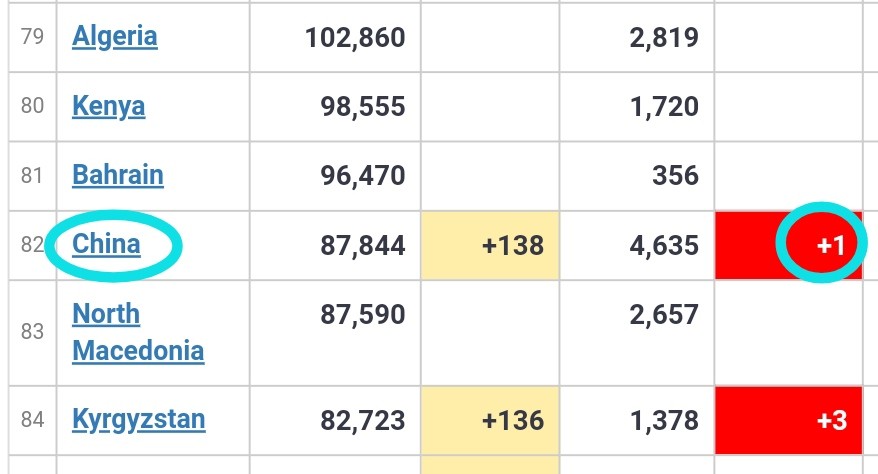Open the Kenya country link
Viewport: 878px width, 474px height.
pos(109,106)
